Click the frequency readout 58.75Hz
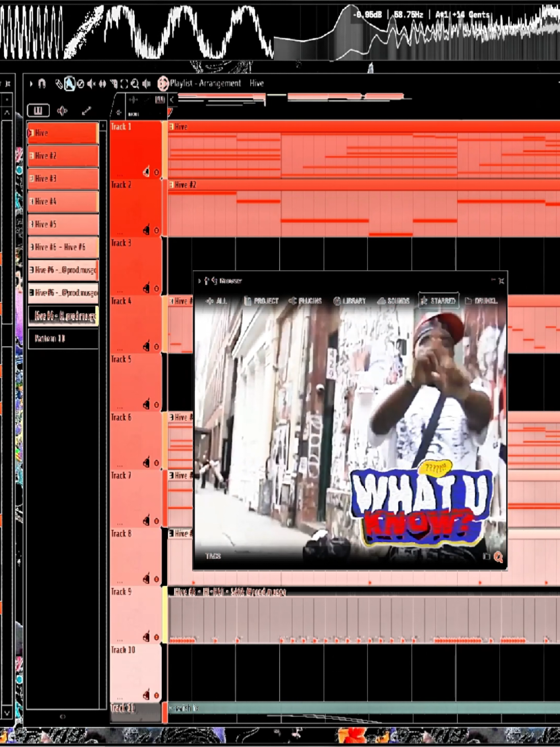Screen dimensions: 560x747 click(x=409, y=14)
